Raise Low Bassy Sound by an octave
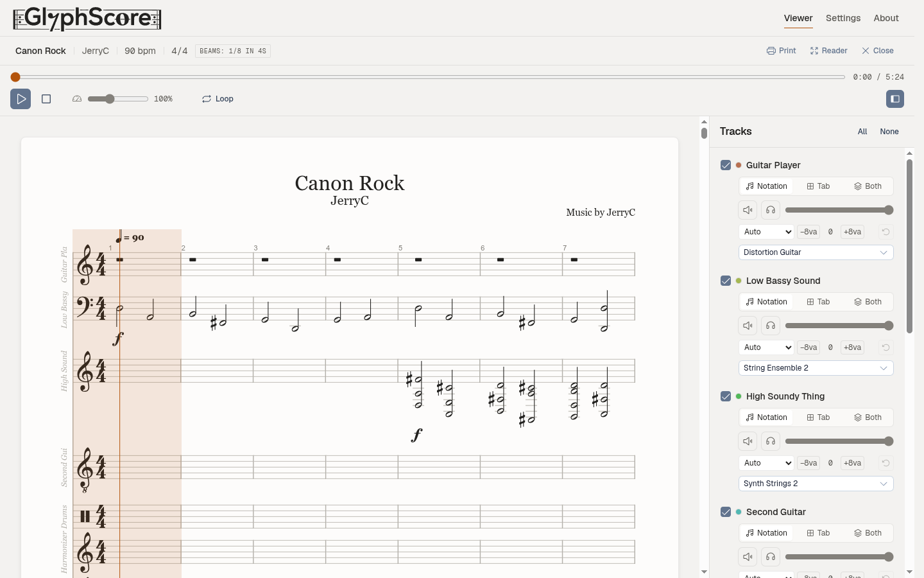Image resolution: width=924 pixels, height=578 pixels. 852,347
